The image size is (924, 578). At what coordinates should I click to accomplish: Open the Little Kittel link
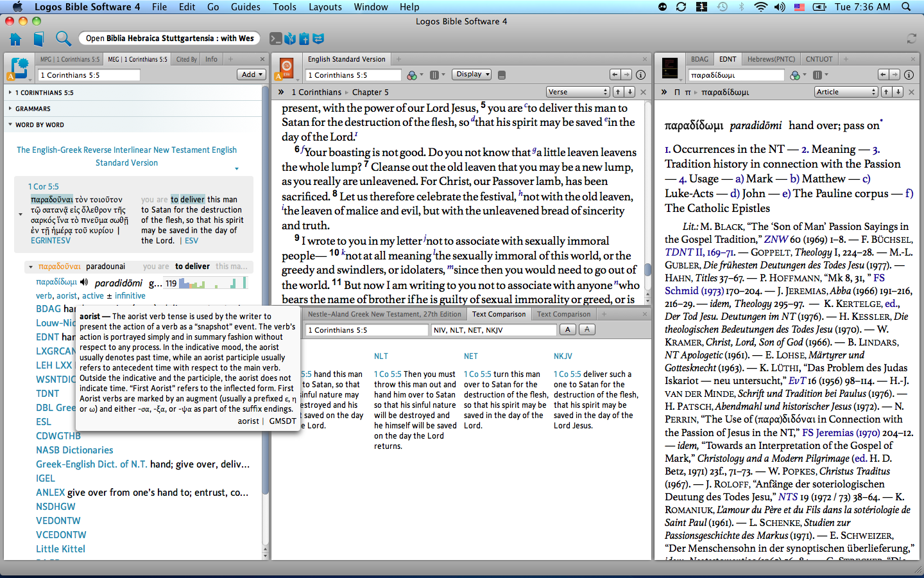point(60,549)
